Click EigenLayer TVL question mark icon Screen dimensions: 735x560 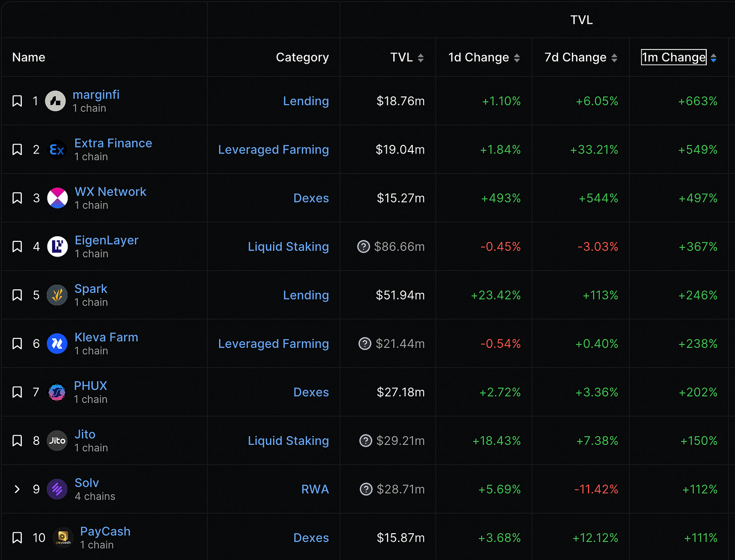(x=363, y=246)
